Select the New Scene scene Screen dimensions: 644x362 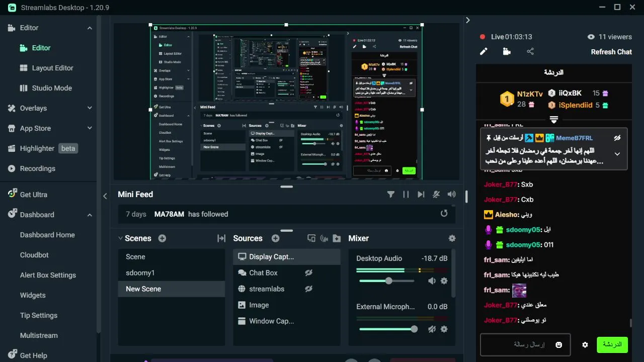point(172,289)
